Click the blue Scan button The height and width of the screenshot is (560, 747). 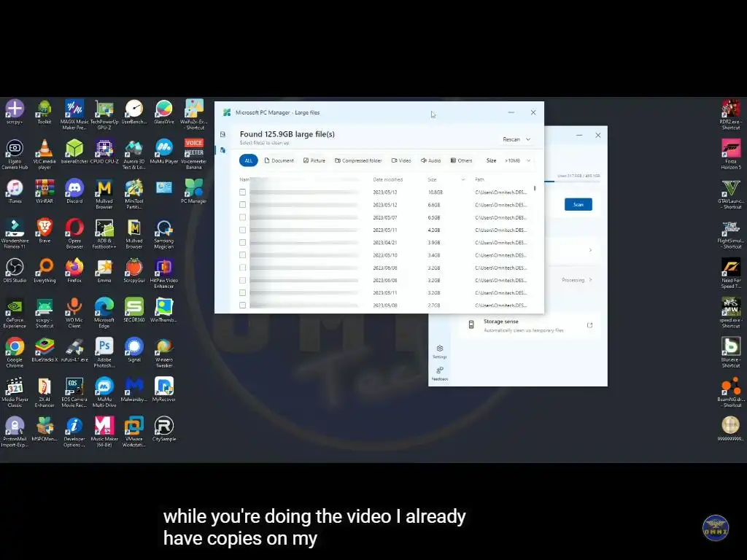tap(578, 204)
